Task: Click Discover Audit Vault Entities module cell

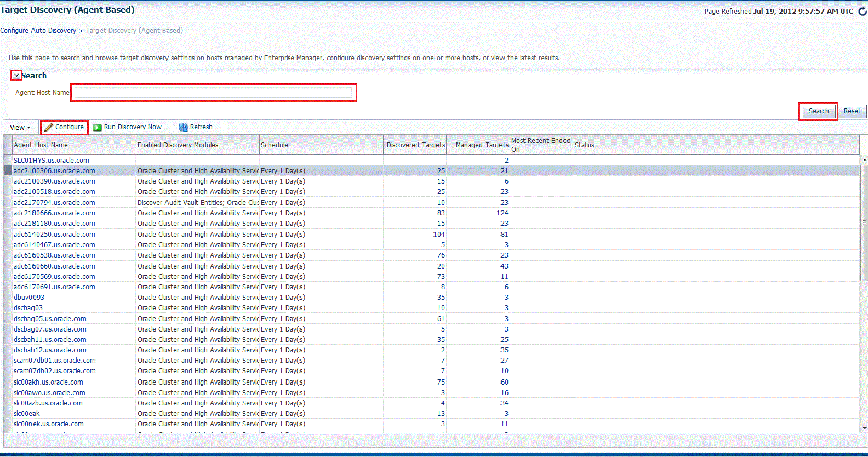Action: pyautogui.click(x=198, y=203)
